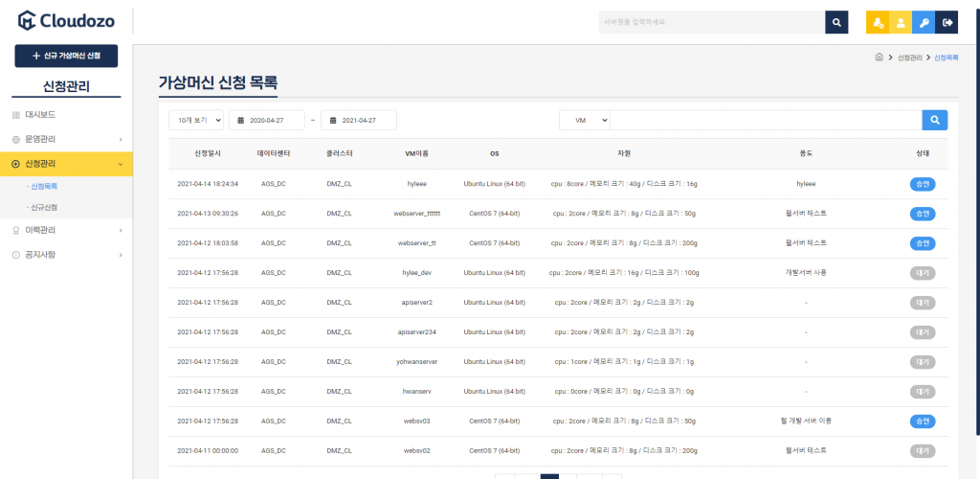Click the 대기 status for hylee_dev
The height and width of the screenshot is (479, 980).
pyautogui.click(x=922, y=273)
